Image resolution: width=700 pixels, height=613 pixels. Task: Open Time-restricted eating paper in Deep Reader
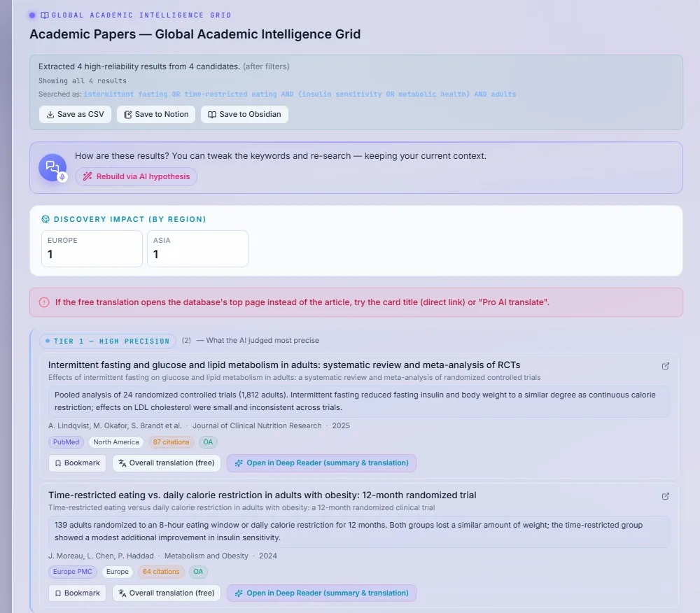321,593
